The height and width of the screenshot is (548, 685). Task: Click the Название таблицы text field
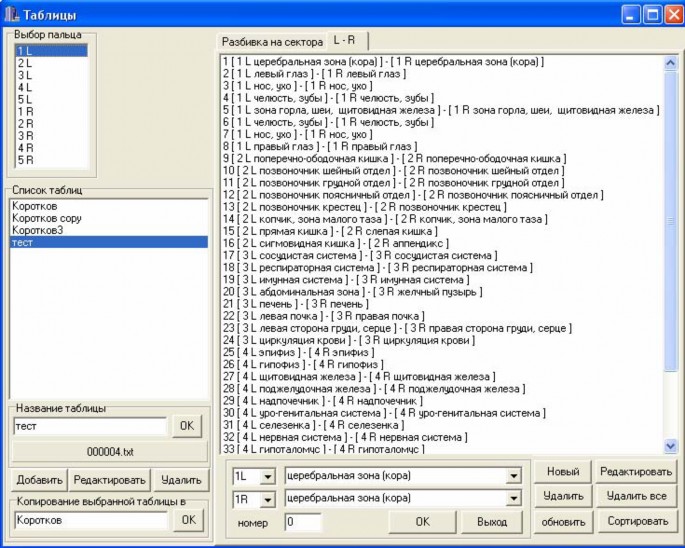90,426
